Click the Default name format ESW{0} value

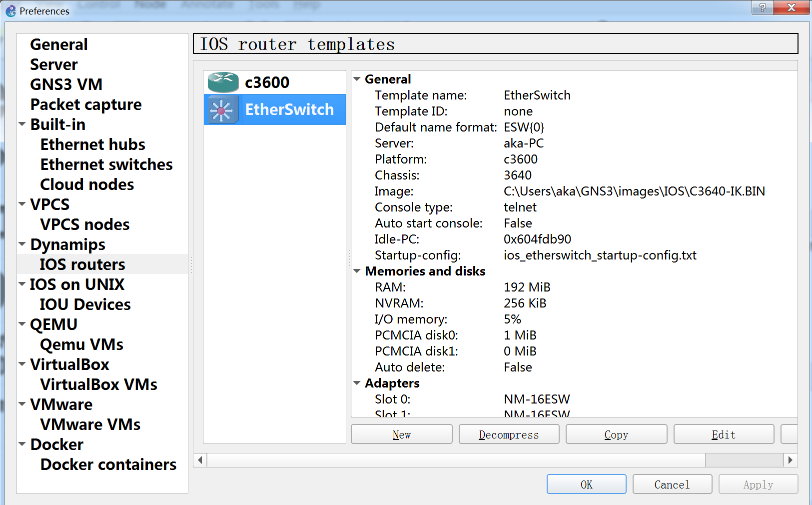coord(524,127)
